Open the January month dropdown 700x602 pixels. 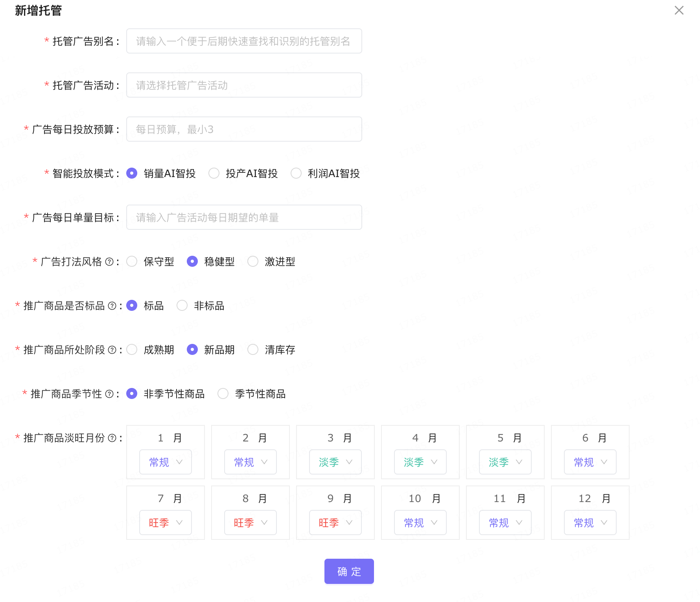coord(165,462)
